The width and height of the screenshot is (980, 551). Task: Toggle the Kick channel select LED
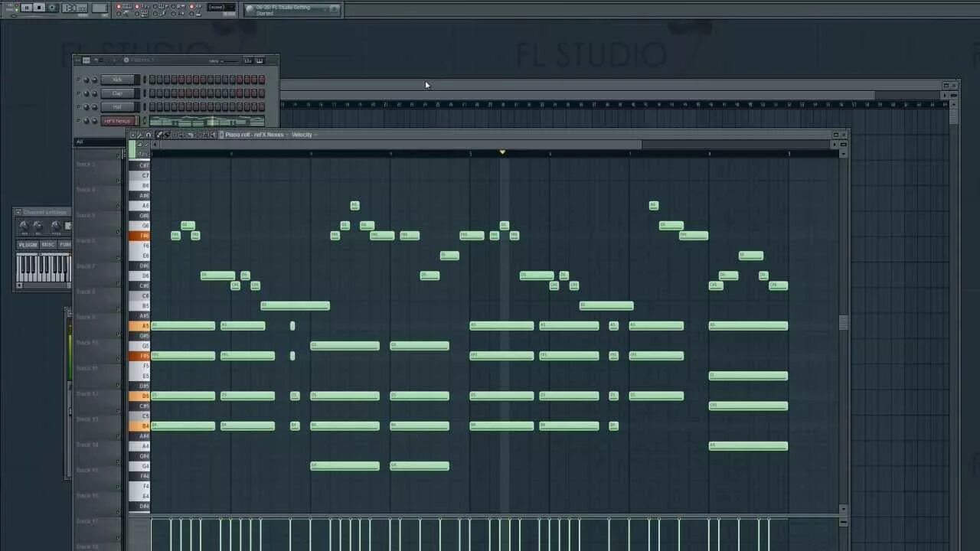(145, 80)
